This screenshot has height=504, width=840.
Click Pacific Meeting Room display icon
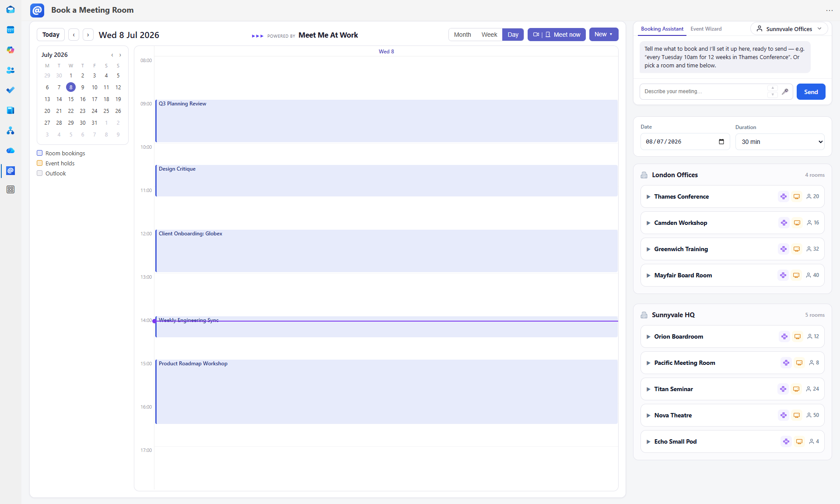pos(799,363)
